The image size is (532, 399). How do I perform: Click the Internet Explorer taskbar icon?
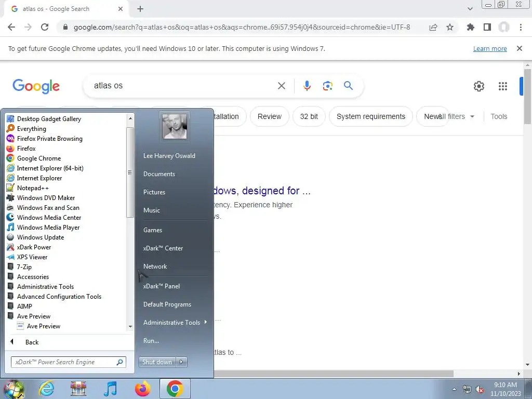tap(46, 389)
